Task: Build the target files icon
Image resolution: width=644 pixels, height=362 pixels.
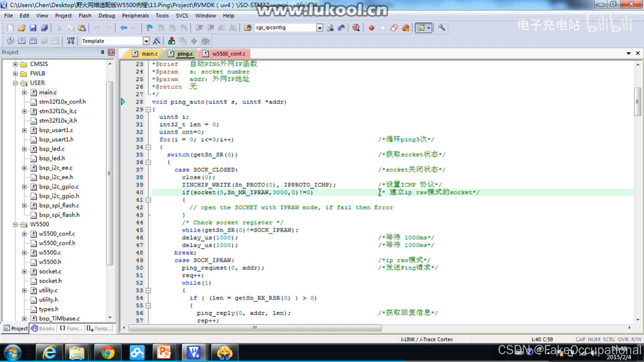Action: 22,41
